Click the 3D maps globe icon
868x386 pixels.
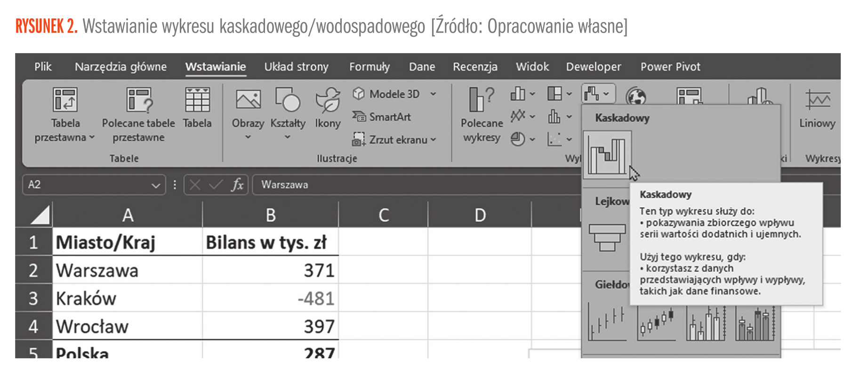[635, 96]
